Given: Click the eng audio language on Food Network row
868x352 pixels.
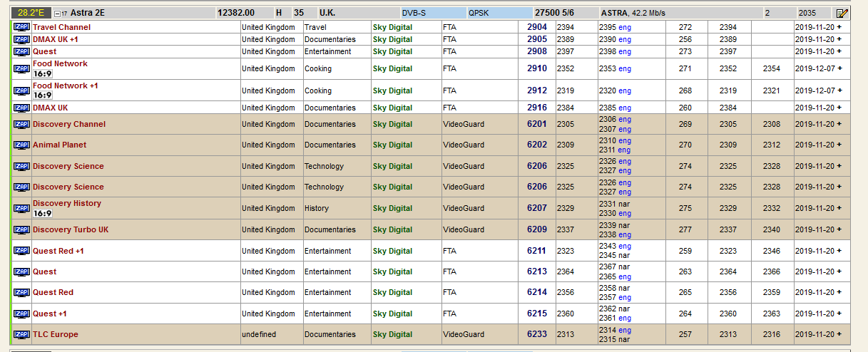Looking at the screenshot, I should pos(625,69).
